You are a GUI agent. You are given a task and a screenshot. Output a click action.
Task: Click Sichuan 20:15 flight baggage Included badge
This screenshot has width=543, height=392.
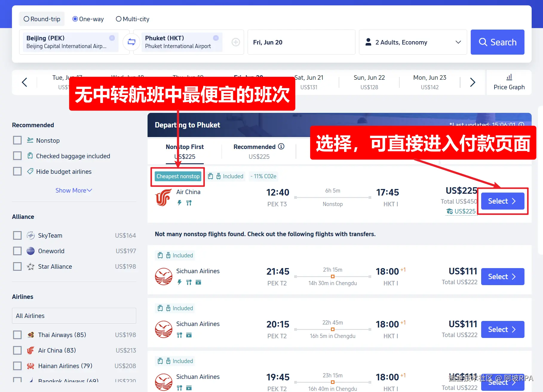[x=175, y=308]
